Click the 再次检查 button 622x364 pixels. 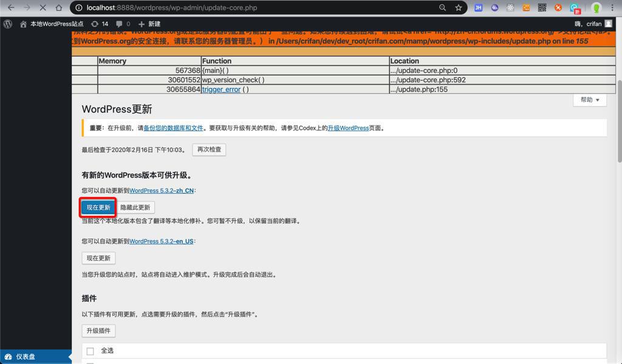[209, 149]
